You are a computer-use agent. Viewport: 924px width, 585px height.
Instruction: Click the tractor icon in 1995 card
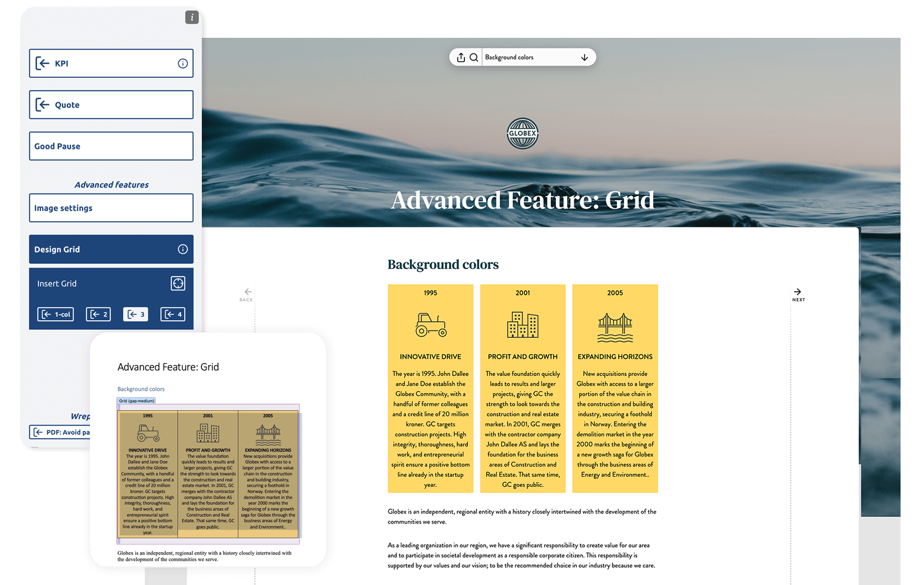click(x=430, y=324)
